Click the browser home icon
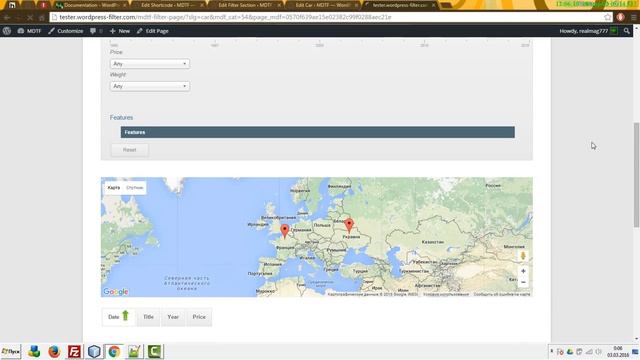The height and width of the screenshot is (360, 640). pos(41,18)
